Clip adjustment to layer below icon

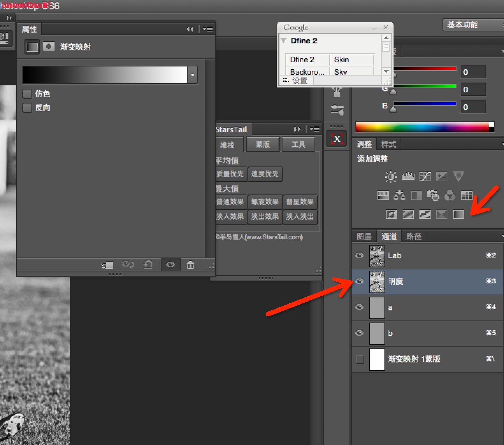coord(107,265)
